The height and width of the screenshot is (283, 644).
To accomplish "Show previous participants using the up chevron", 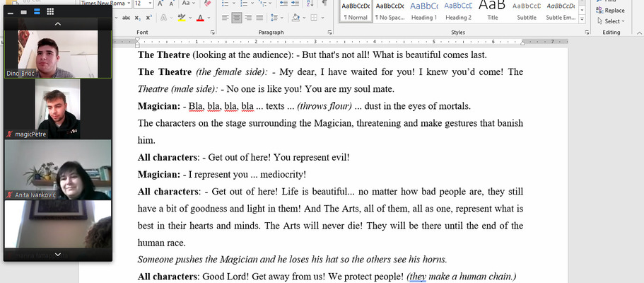I will click(58, 24).
